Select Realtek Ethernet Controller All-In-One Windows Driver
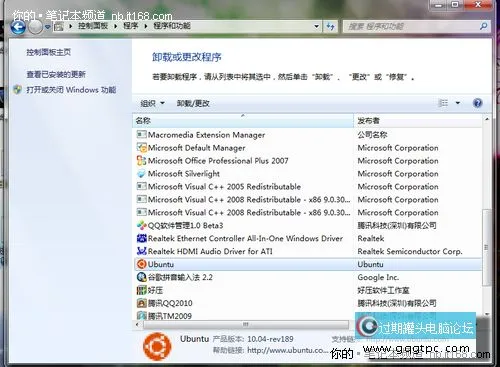The width and height of the screenshot is (500, 367). point(245,238)
